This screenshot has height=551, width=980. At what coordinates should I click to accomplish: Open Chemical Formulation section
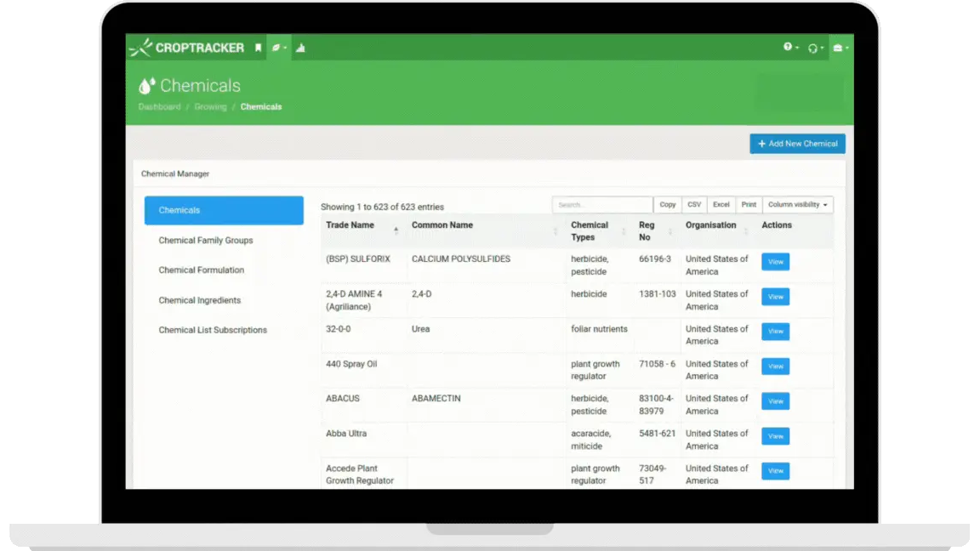202,270
